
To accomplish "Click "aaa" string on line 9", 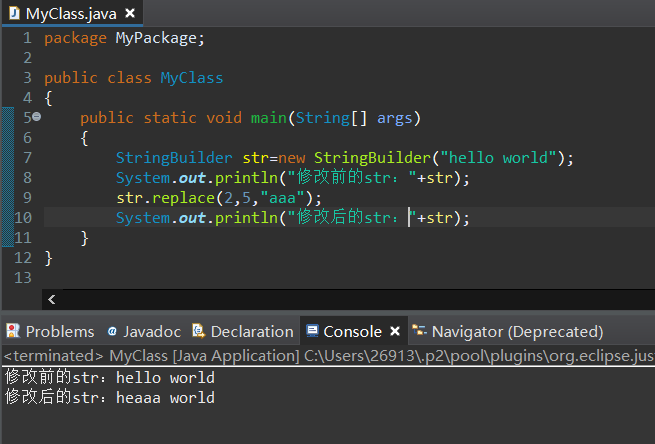I will 282,198.
